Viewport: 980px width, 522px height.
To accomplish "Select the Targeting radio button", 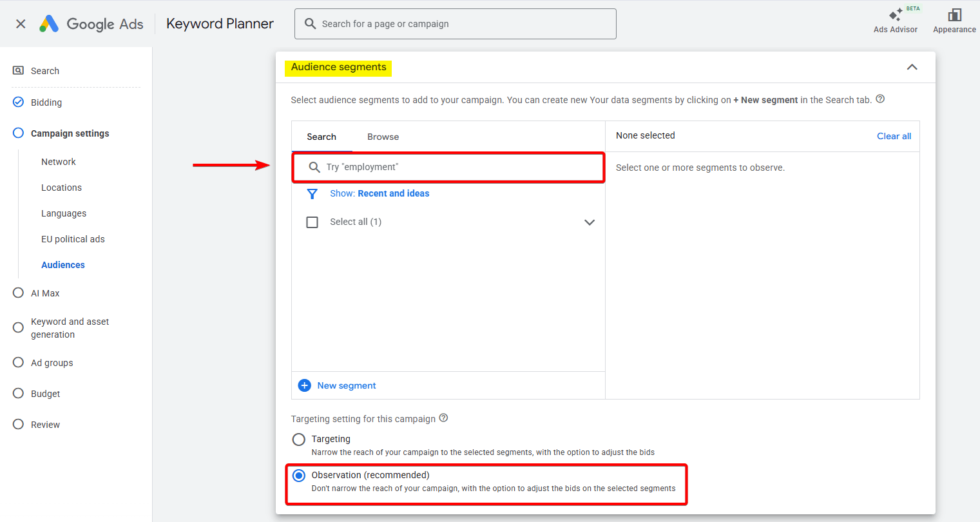I will click(x=299, y=440).
